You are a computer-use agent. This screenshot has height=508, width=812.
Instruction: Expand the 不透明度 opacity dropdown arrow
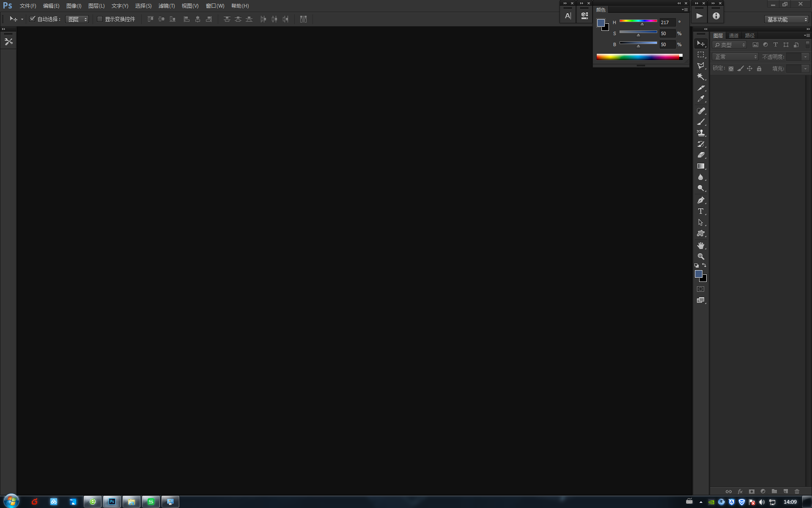click(806, 57)
